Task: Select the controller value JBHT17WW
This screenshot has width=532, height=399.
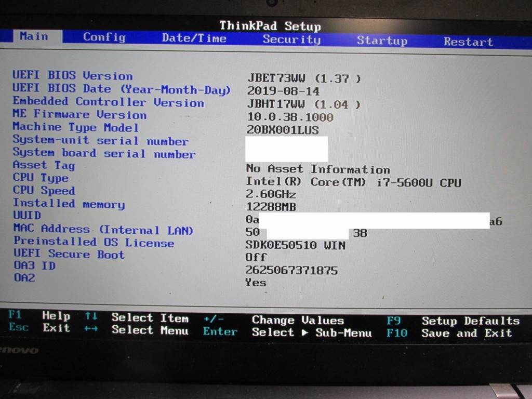Action: [303, 104]
